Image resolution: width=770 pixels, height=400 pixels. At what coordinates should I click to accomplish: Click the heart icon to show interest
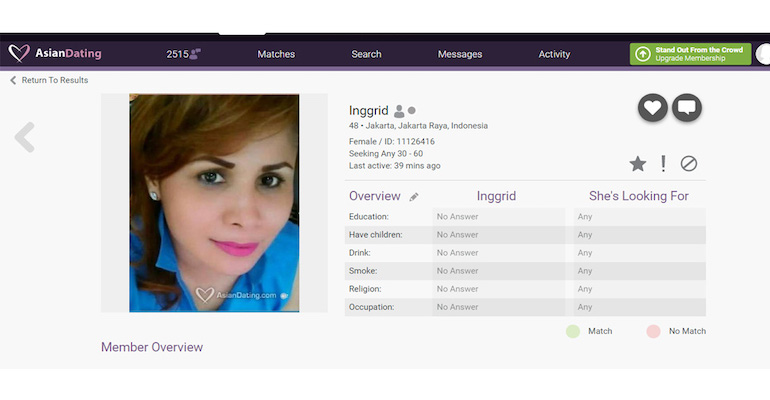[x=652, y=108]
